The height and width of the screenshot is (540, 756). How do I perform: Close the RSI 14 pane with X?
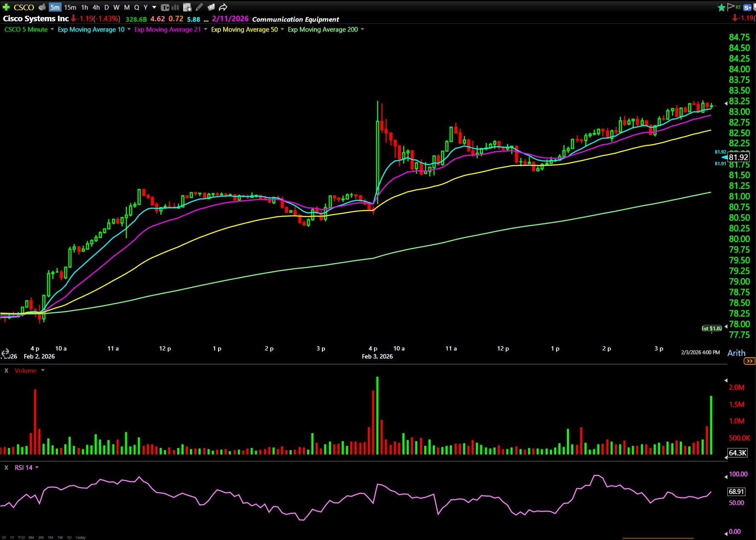6,468
